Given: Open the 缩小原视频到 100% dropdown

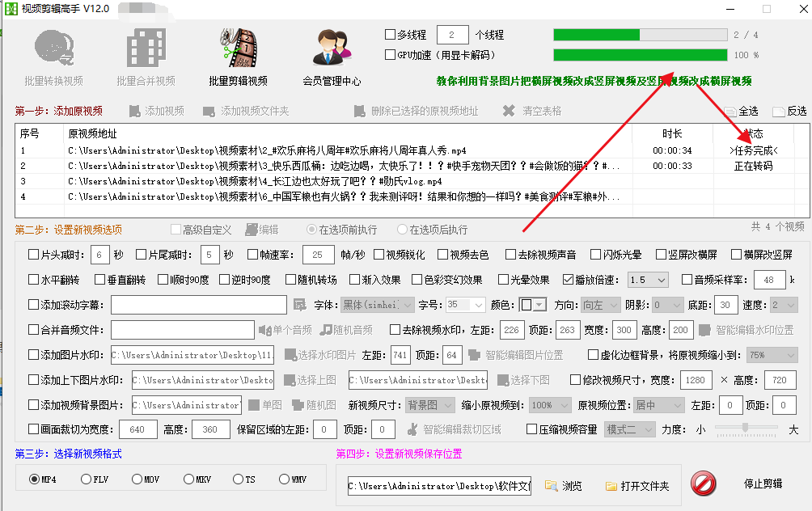Looking at the screenshot, I should click(551, 405).
